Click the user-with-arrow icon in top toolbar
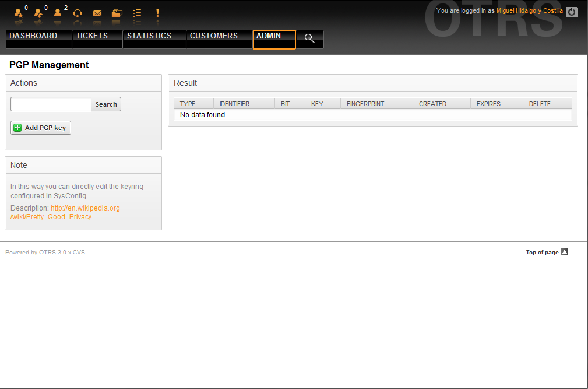The height and width of the screenshot is (389, 588). tap(38, 13)
